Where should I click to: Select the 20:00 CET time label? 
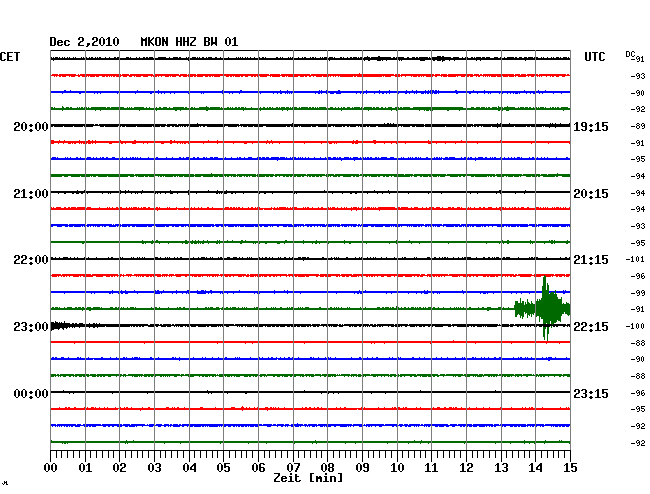(31, 126)
